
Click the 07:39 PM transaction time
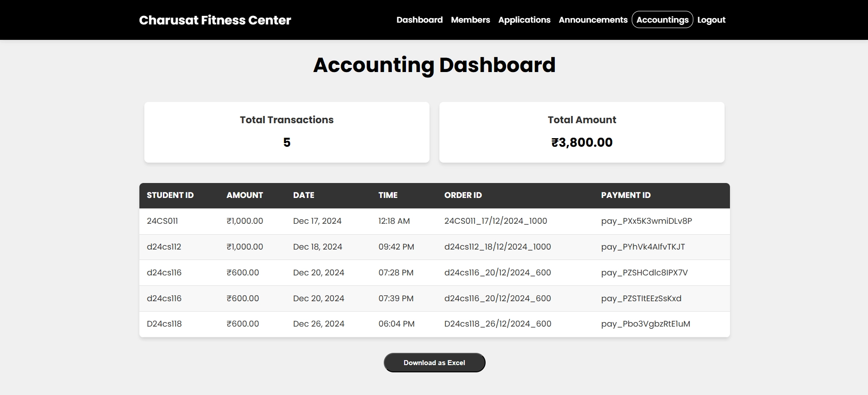click(396, 299)
